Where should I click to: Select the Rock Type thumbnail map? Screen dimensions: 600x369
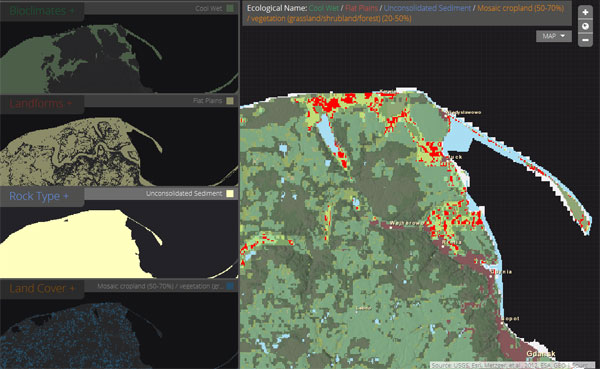(x=119, y=239)
